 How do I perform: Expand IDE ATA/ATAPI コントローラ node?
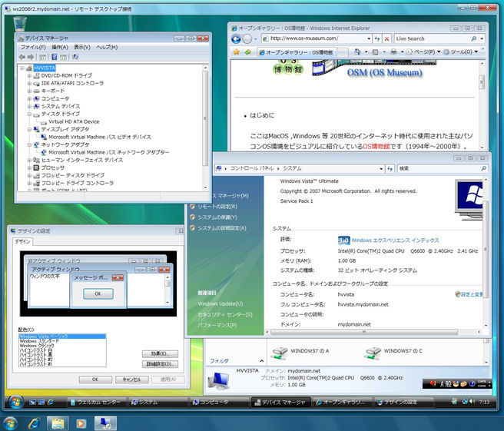click(x=29, y=84)
